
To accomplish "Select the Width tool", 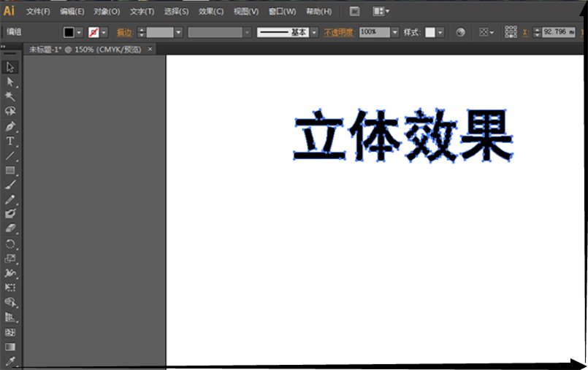I will 10,273.
